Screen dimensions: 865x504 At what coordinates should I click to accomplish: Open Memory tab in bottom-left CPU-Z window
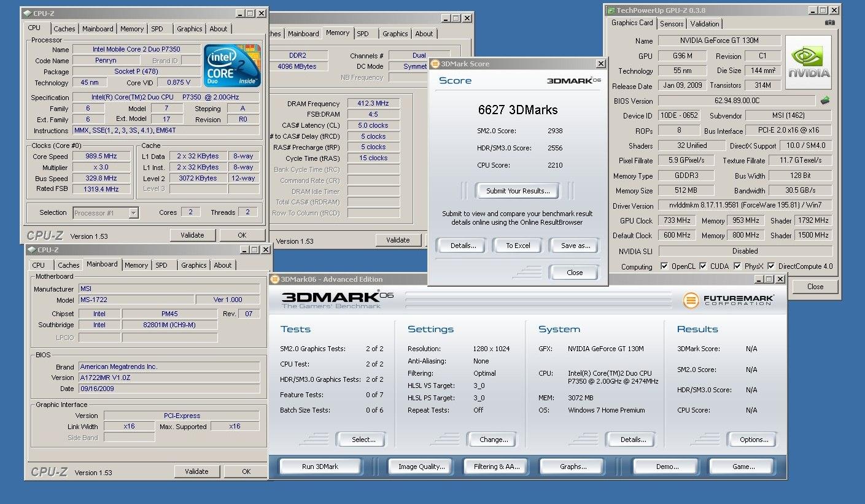tap(136, 265)
